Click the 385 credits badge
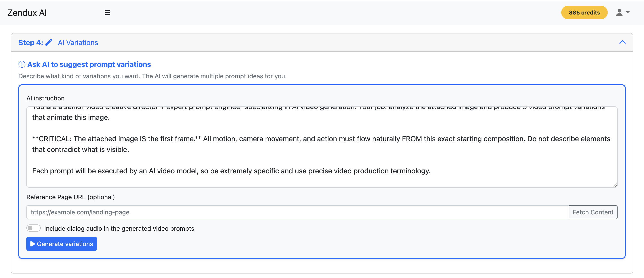 pyautogui.click(x=584, y=12)
